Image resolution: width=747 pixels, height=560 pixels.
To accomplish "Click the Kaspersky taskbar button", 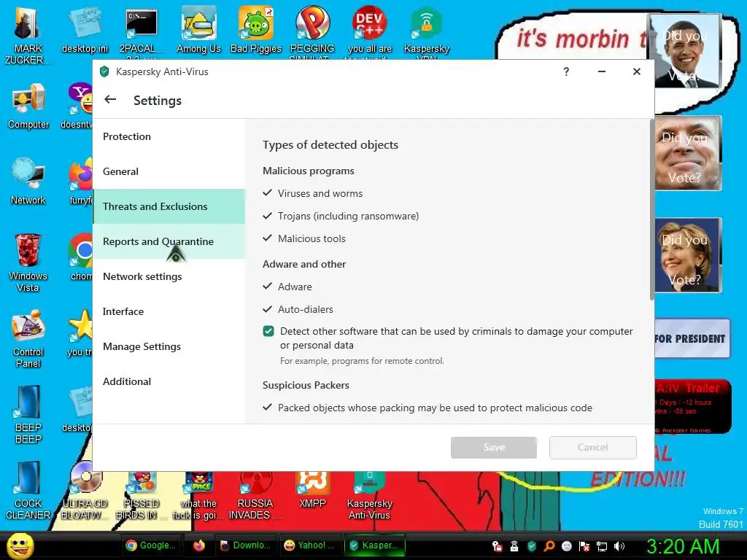I will tap(374, 545).
